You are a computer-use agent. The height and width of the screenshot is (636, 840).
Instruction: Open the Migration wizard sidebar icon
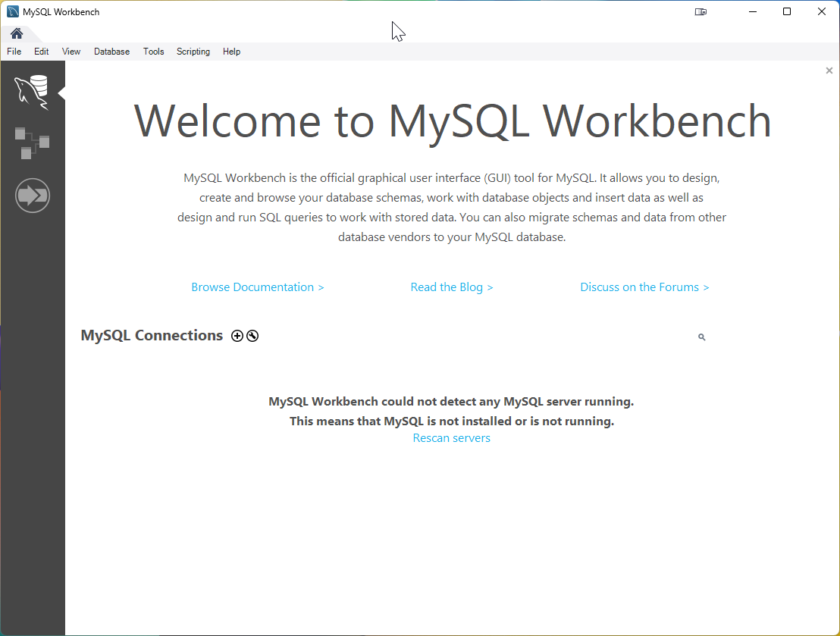click(x=32, y=196)
